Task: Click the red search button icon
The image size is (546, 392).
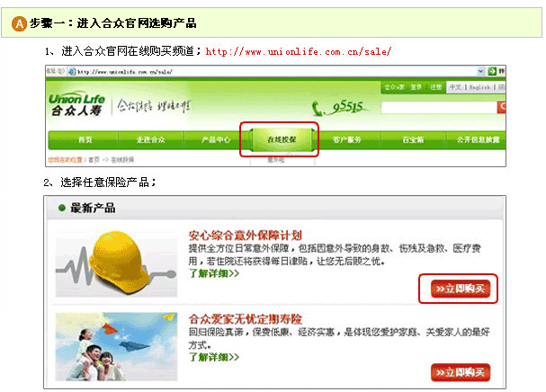Action: [501, 107]
